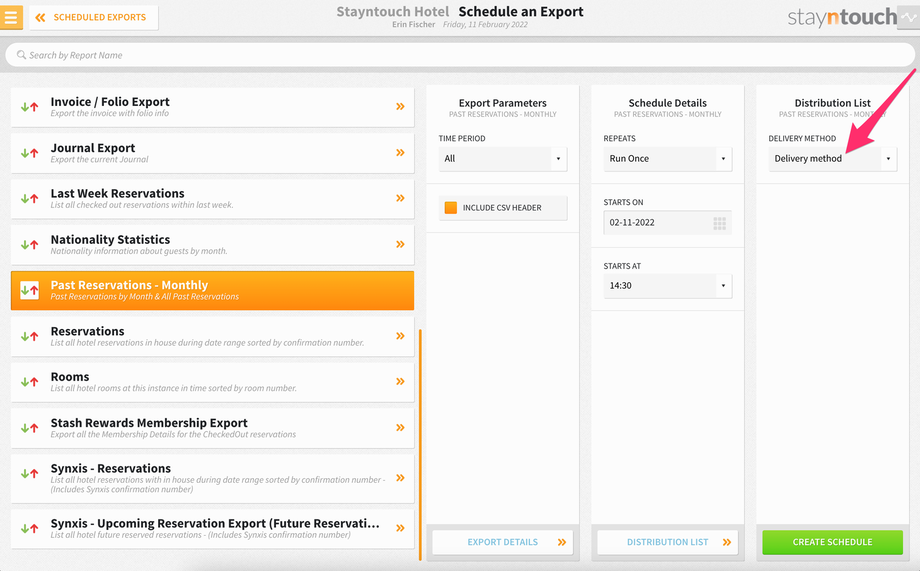The image size is (920, 571).
Task: Open Nationality Statistics via double chevron
Action: (400, 244)
